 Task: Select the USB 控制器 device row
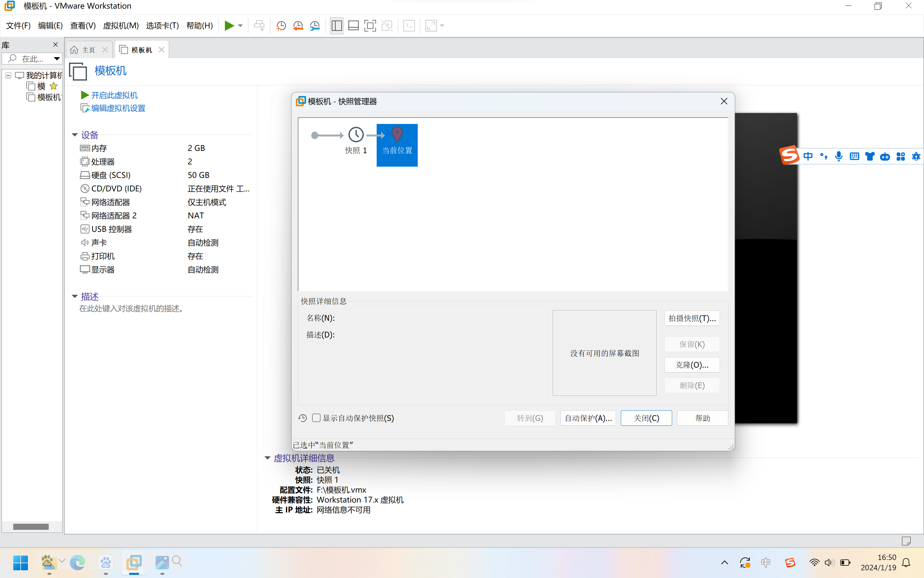[165, 229]
